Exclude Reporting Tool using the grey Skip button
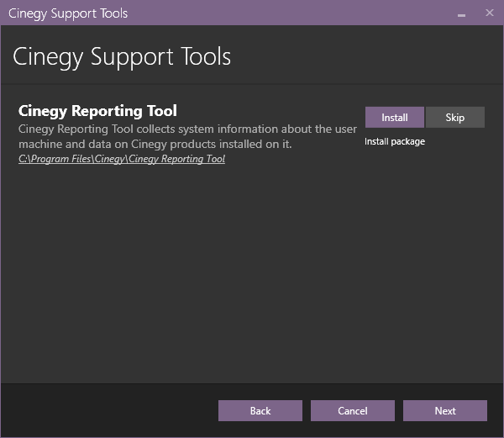The image size is (504, 438). 454,118
